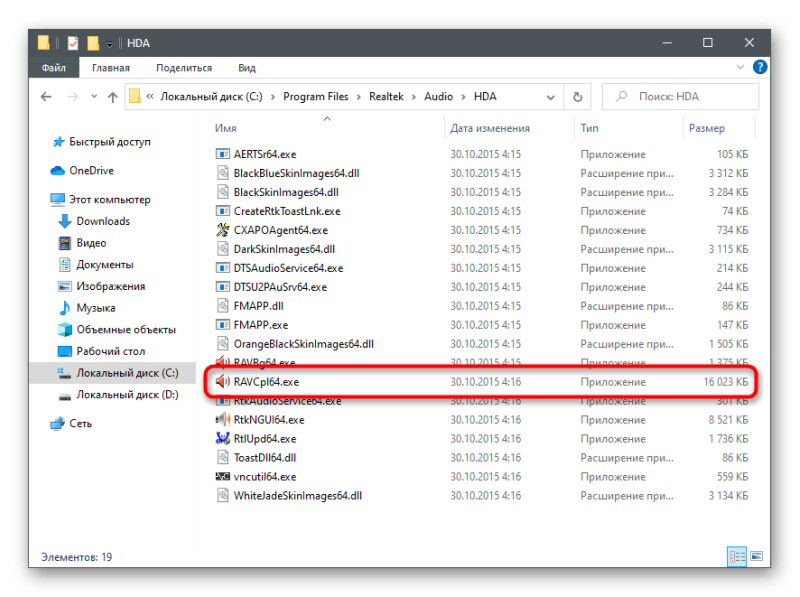Image resolution: width=800 pixels, height=597 pixels.
Task: Open Рабочий стол in navigation pane
Action: (111, 351)
